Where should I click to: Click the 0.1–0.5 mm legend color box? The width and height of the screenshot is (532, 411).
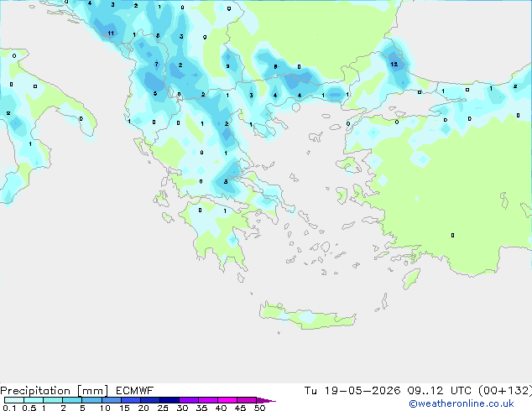14,400
